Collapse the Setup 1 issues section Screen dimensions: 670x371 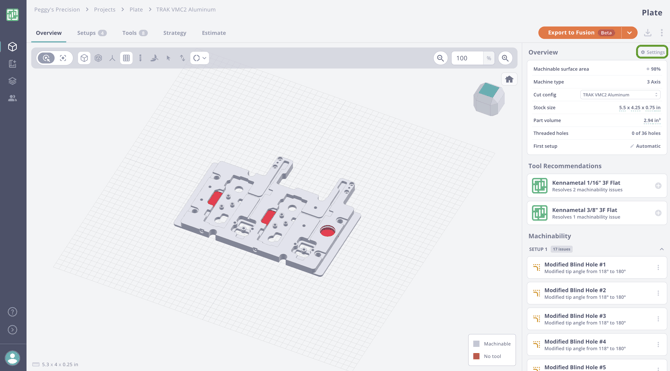[x=661, y=249]
